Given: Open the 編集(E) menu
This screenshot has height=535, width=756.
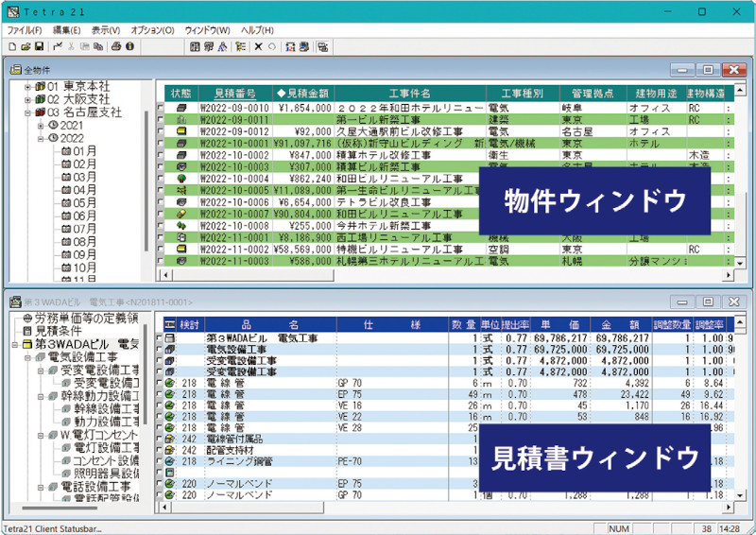Looking at the screenshot, I should pos(66,30).
